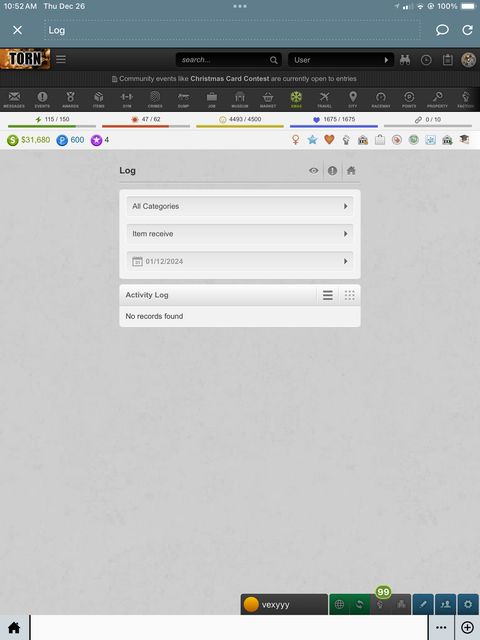Open the Crimes fingerprint icon
480x640 pixels.
pyautogui.click(x=155, y=99)
